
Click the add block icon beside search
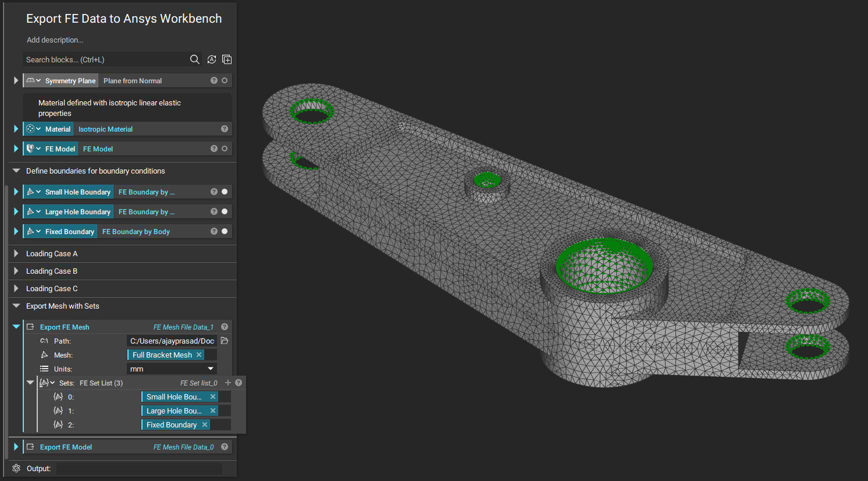click(227, 59)
